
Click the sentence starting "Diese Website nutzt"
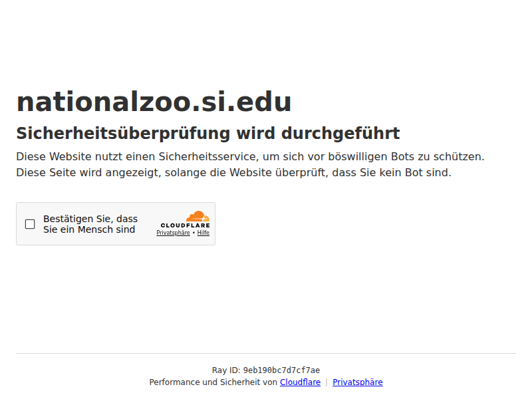point(249,157)
